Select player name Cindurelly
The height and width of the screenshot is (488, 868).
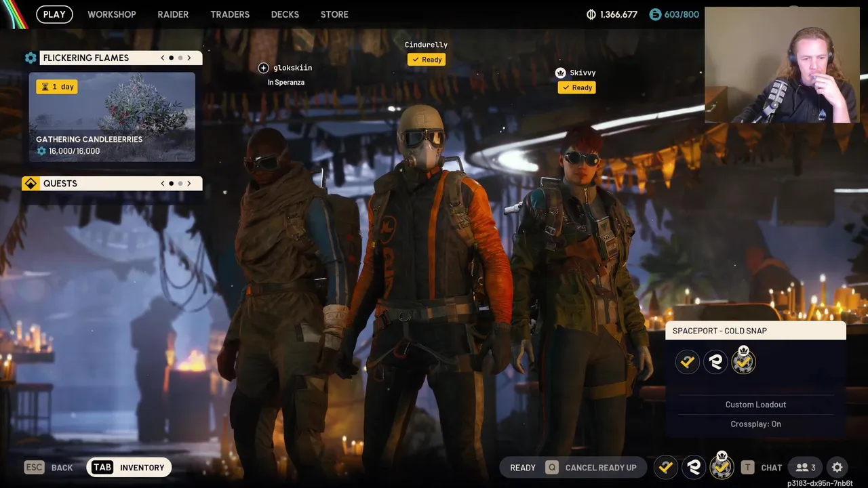[x=426, y=45]
